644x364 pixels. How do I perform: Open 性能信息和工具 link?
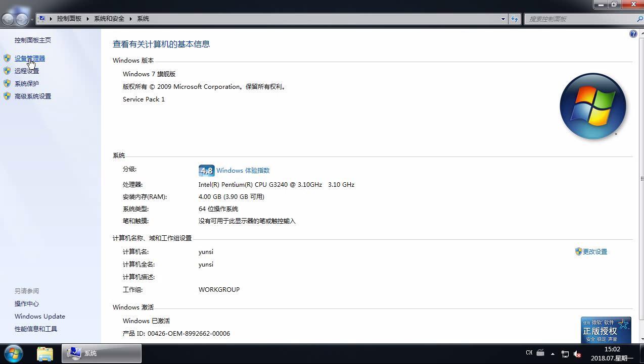[36, 329]
